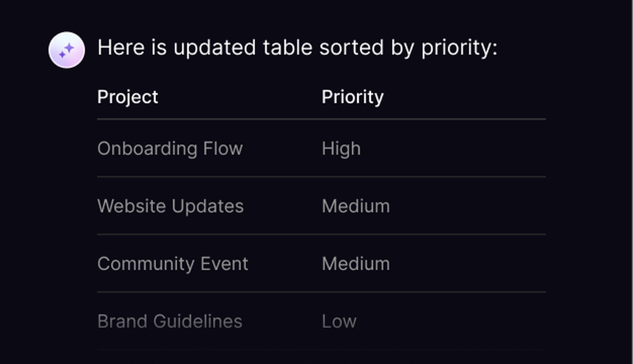Click the High priority value
Screen dimensions: 633x364
(341, 149)
